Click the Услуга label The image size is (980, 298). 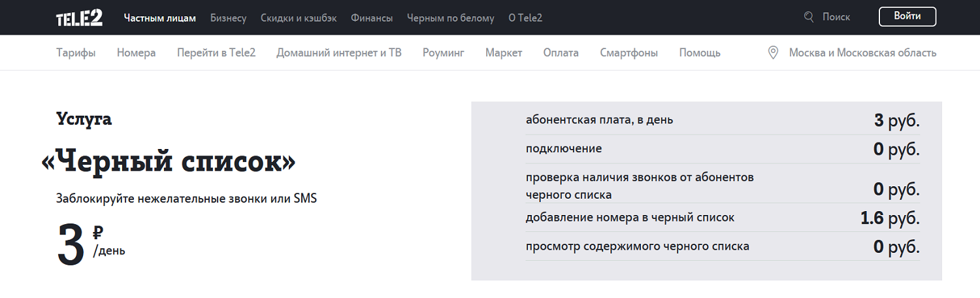tap(84, 119)
